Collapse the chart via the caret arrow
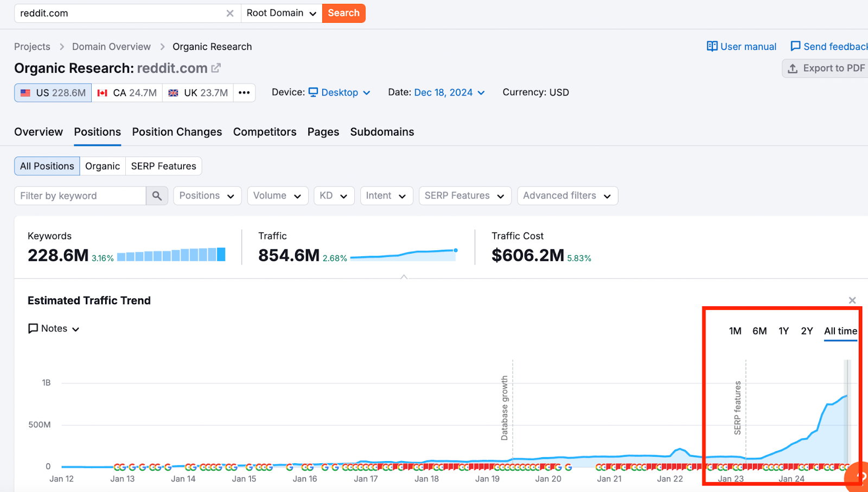Screen dimensions: 868x492 tap(404, 277)
